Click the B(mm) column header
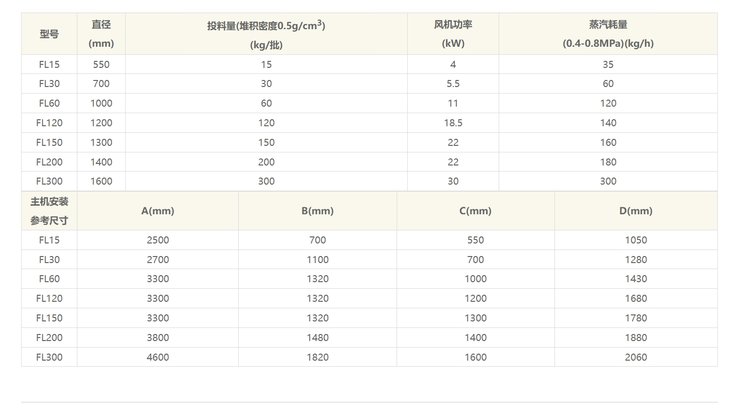750x418 pixels. click(317, 210)
